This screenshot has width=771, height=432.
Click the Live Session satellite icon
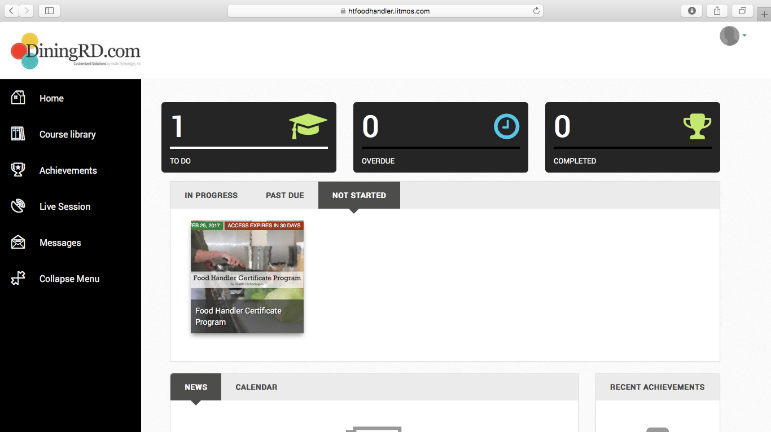coord(18,206)
